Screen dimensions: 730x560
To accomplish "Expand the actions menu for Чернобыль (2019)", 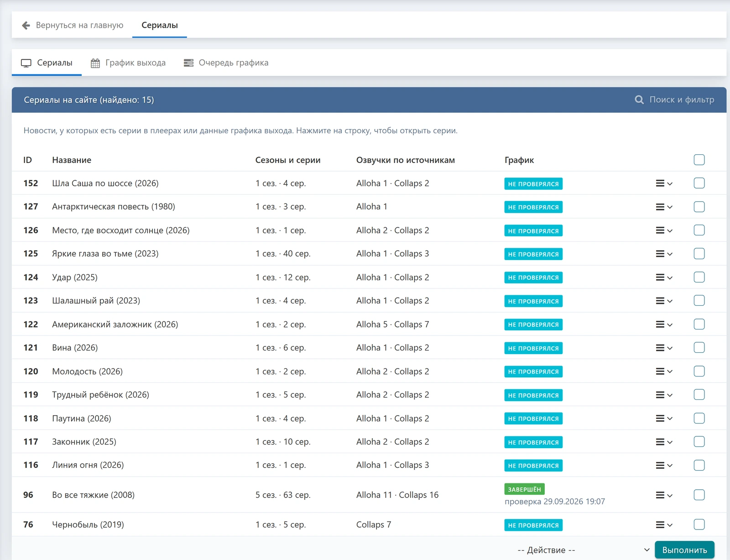I will pos(664,525).
